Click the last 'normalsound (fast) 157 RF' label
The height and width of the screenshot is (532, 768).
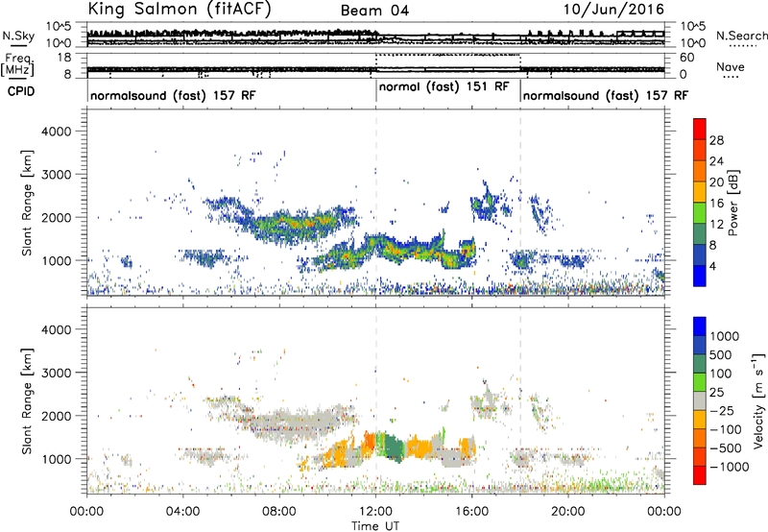[x=606, y=95]
